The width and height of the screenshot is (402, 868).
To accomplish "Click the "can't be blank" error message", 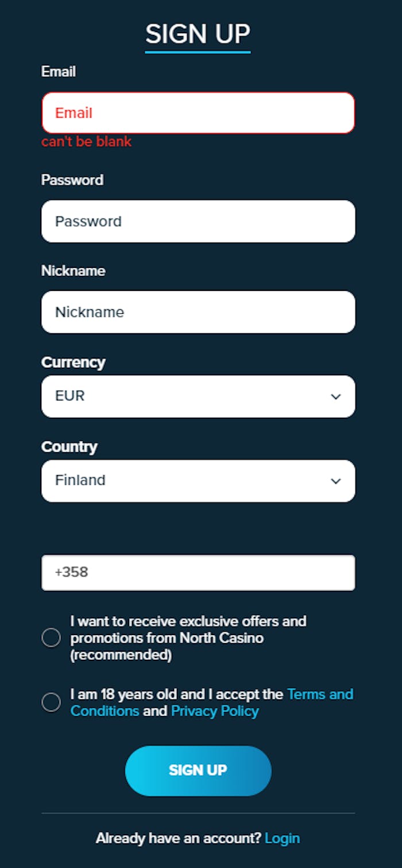I will click(x=86, y=142).
